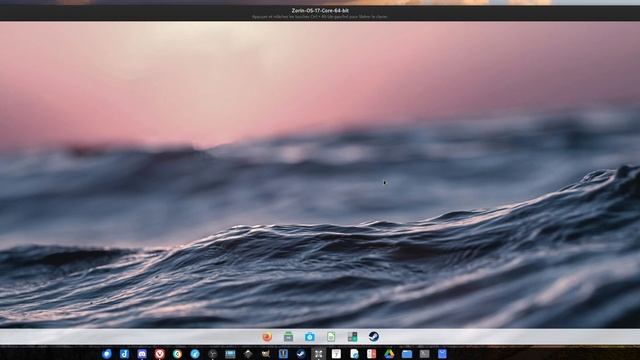This screenshot has height=360, width=640.
Task: Open the blue letter d icon in the host dock
Action: (x=124, y=354)
